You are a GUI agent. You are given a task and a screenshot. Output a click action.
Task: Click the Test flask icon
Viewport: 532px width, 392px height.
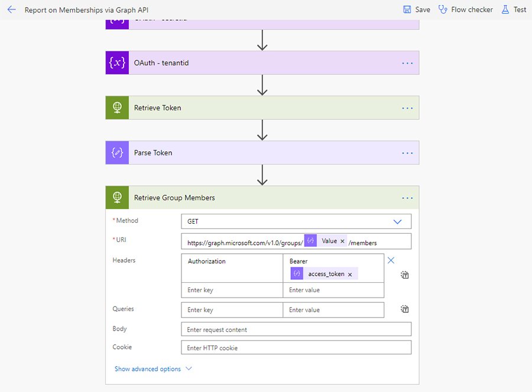[505, 9]
